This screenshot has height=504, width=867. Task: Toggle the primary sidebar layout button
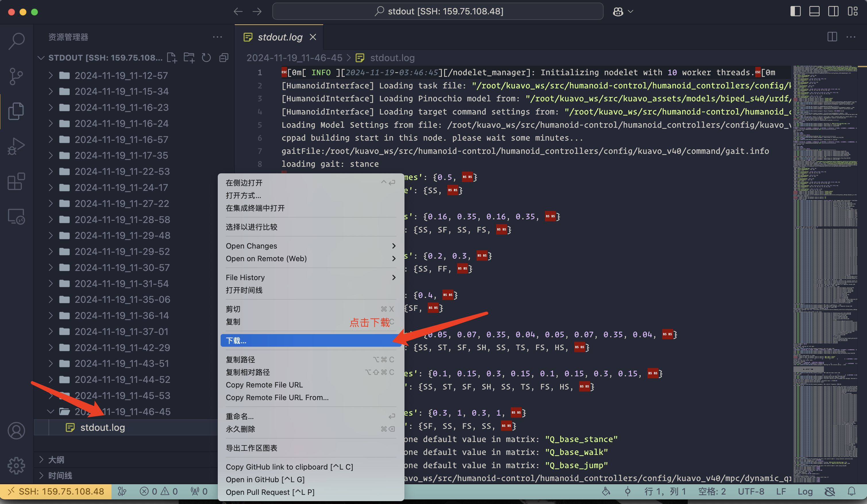point(795,11)
